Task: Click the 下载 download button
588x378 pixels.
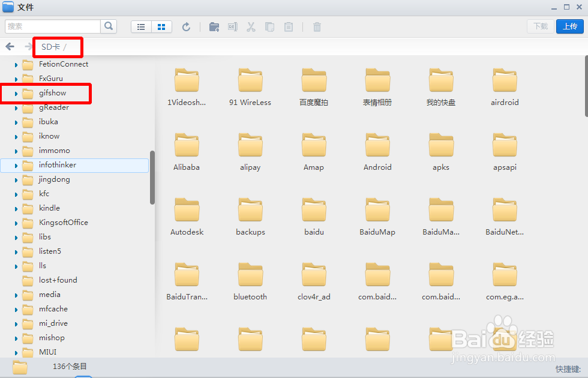Action: (x=541, y=26)
